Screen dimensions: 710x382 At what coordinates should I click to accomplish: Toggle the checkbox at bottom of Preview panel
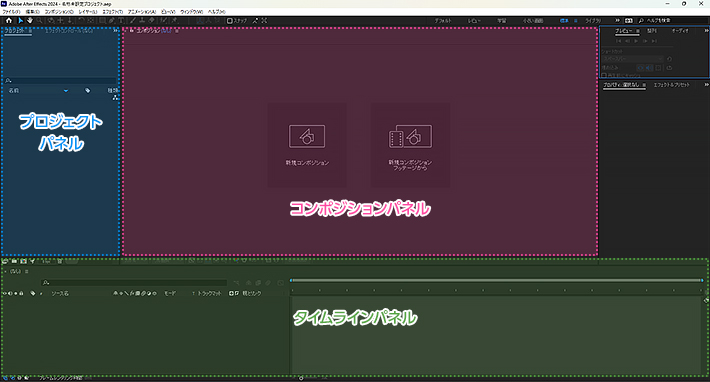604,76
